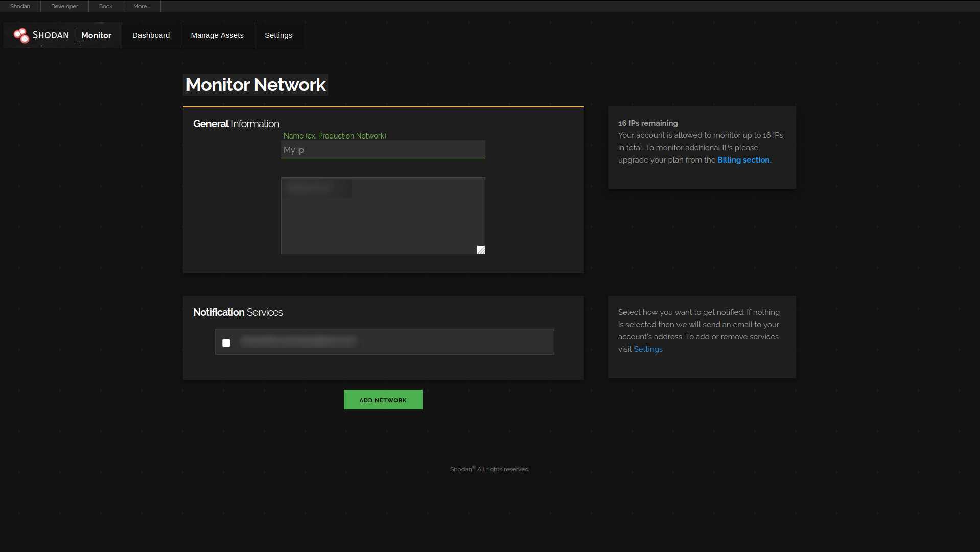Click the blurred notification service label
Screen dimensions: 980x552
point(298,341)
